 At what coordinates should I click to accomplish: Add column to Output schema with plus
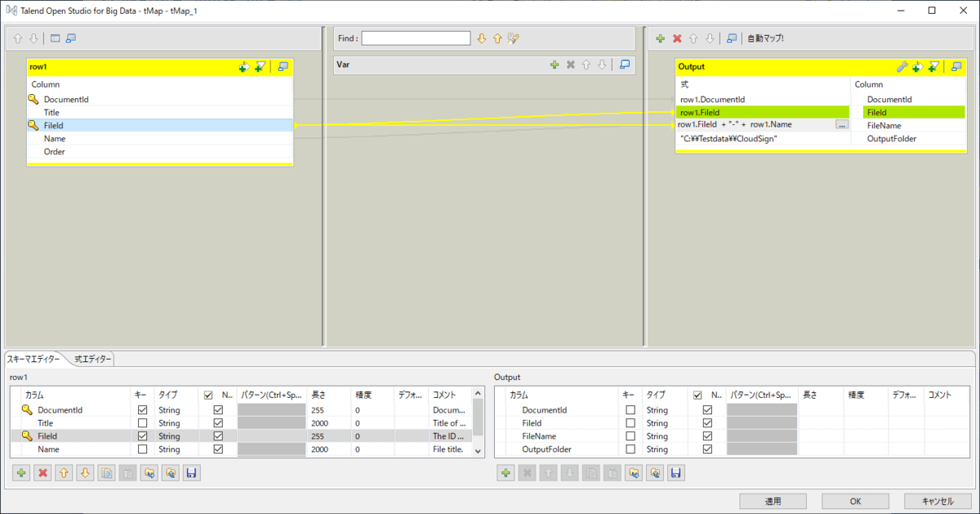coord(506,472)
